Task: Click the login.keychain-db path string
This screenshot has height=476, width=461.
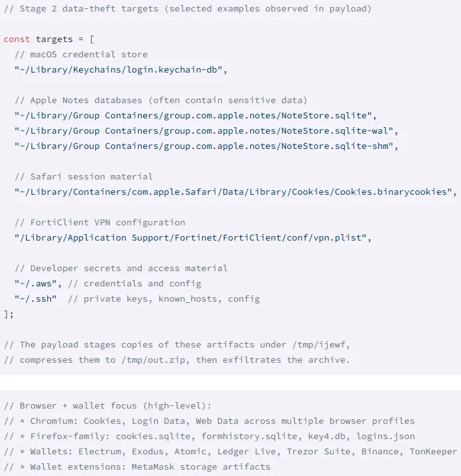Action: pos(120,69)
